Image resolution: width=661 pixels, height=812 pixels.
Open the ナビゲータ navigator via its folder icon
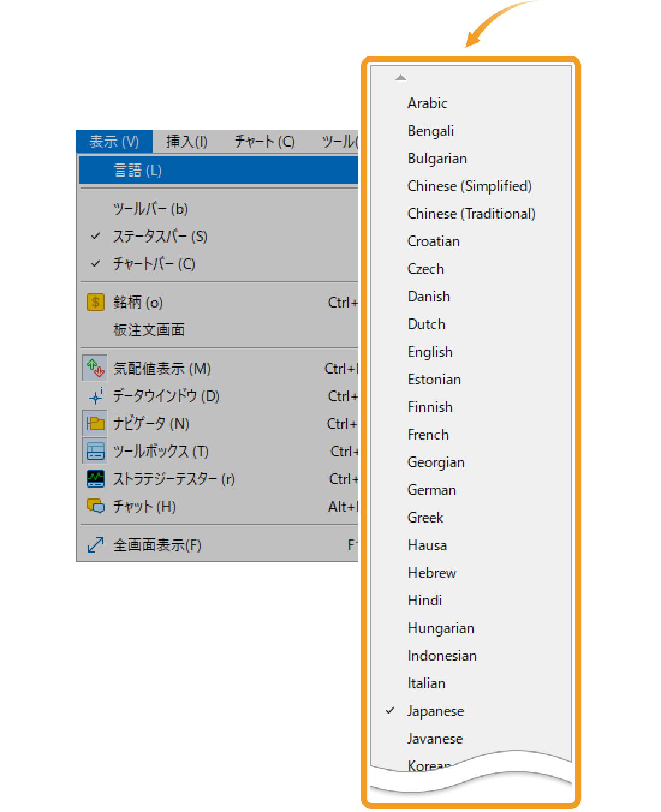(95, 423)
